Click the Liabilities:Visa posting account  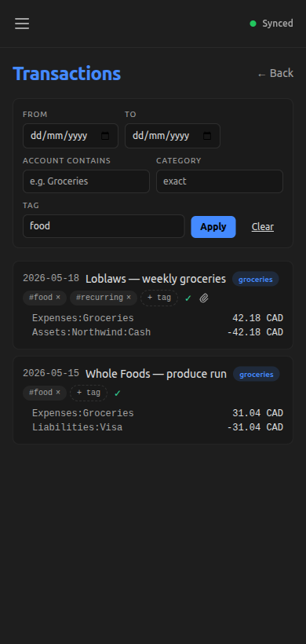78,427
